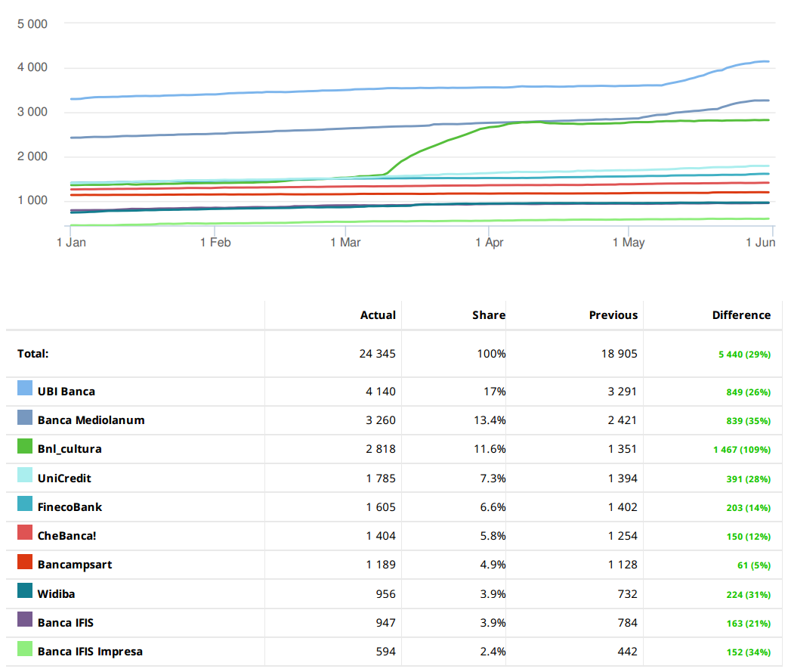Select the Banca Mediolanum row label
Image resolution: width=788 pixels, height=672 pixels.
pos(91,420)
